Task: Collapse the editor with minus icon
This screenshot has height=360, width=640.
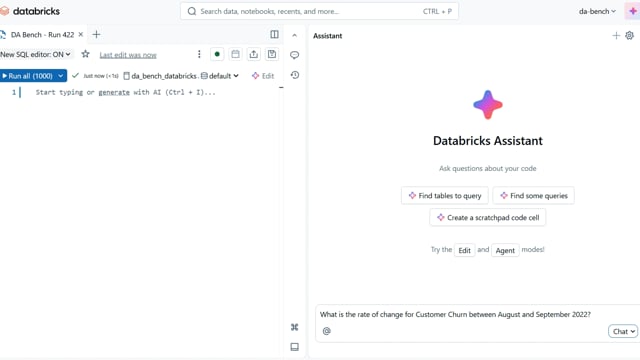Action: coord(281,87)
